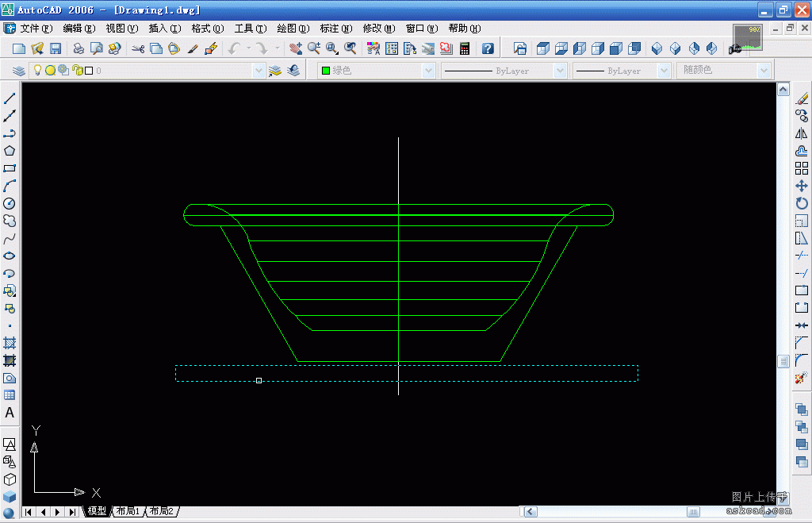Expand the linetype ByLayer dropdown

tap(560, 71)
